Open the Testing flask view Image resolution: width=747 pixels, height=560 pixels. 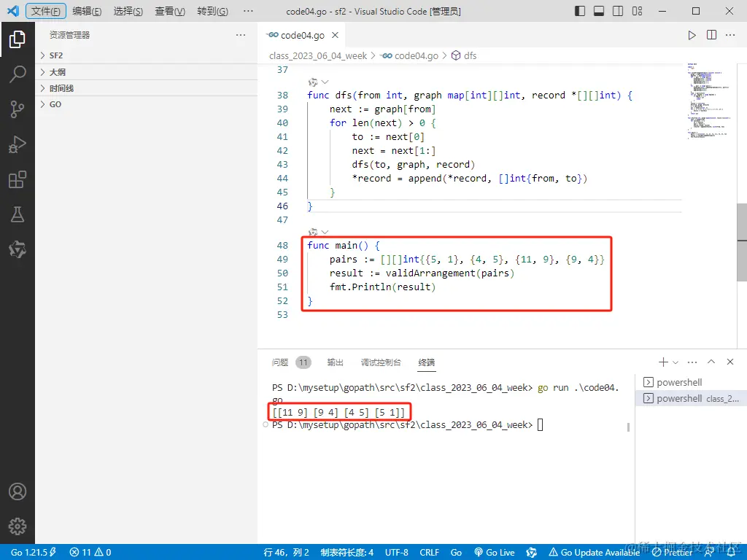pos(18,214)
